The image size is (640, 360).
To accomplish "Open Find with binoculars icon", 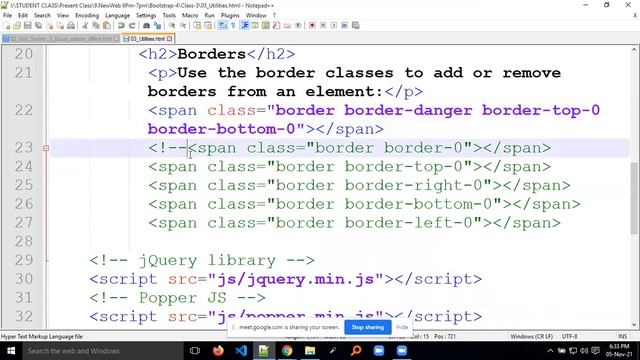I will click(x=147, y=25).
